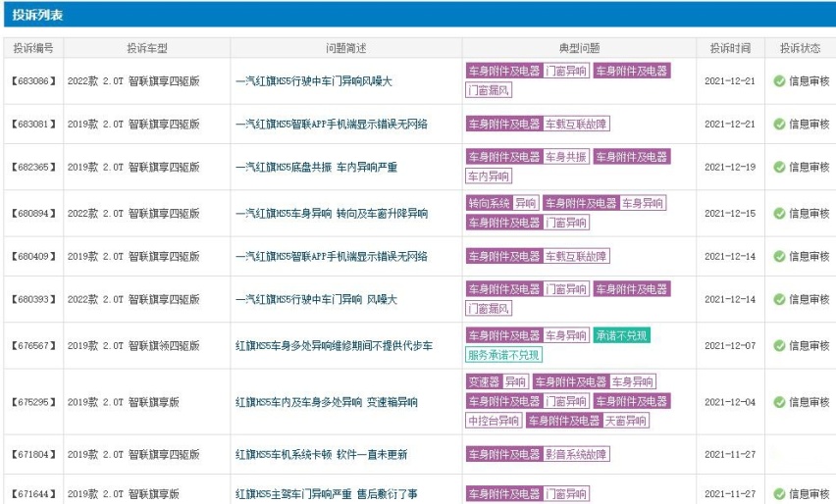This screenshot has width=836, height=504.
Task: Click green check icon in row 680894
Action: pyautogui.click(x=779, y=213)
